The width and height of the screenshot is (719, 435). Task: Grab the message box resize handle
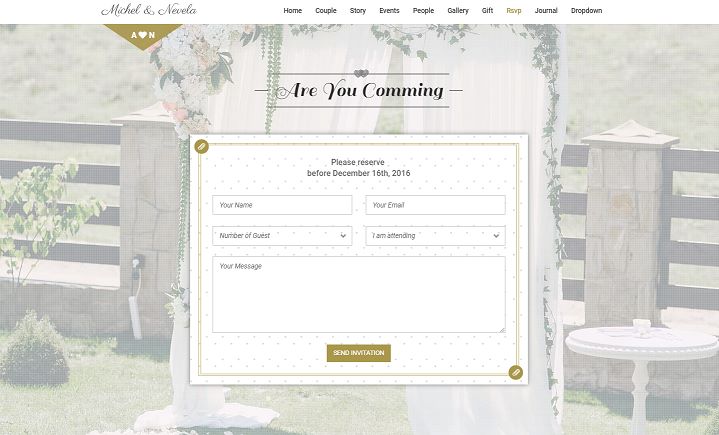(x=502, y=330)
